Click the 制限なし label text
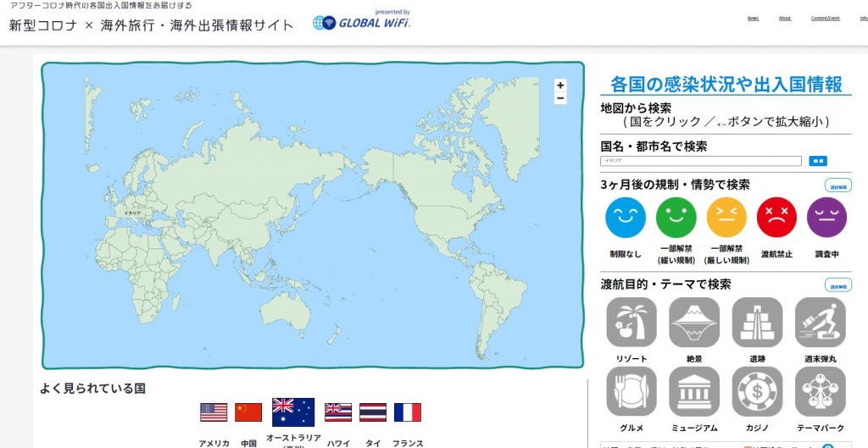 pyautogui.click(x=626, y=254)
